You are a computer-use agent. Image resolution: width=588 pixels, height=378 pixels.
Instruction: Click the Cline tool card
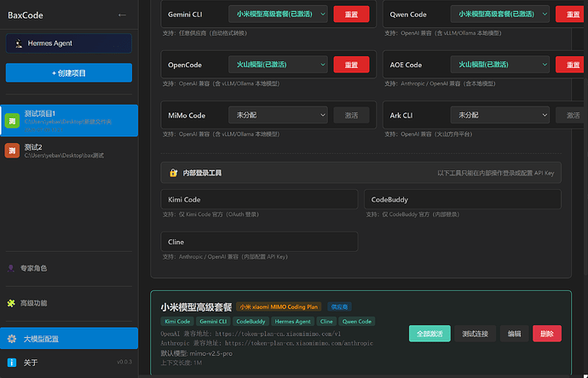[x=259, y=242]
